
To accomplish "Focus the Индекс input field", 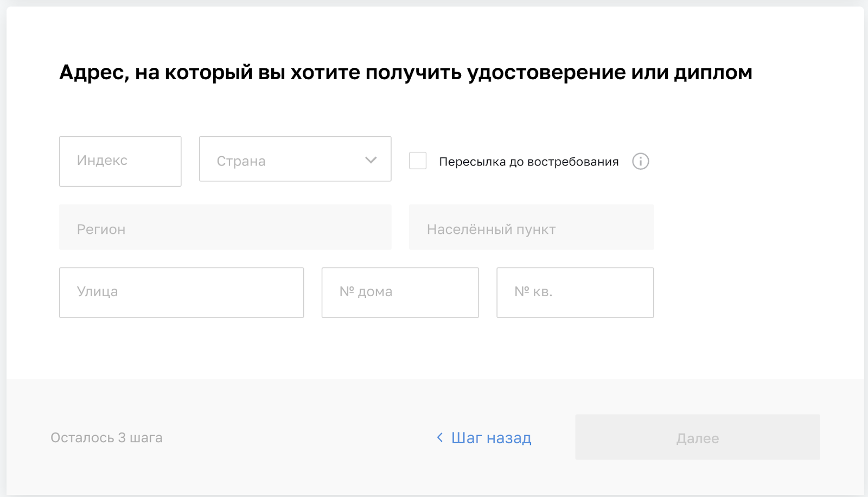I will (x=120, y=161).
